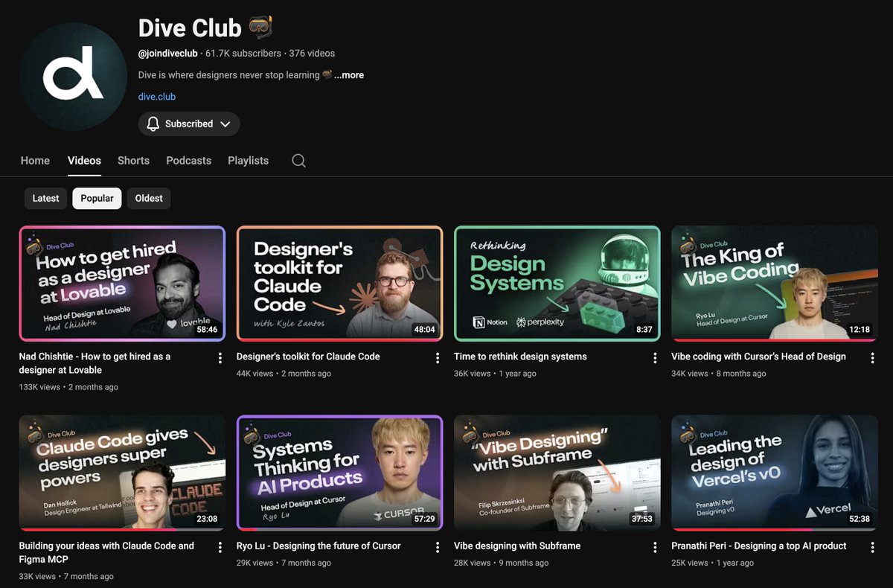893x588 pixels.
Task: Click the Subscribed button label
Action: click(189, 124)
